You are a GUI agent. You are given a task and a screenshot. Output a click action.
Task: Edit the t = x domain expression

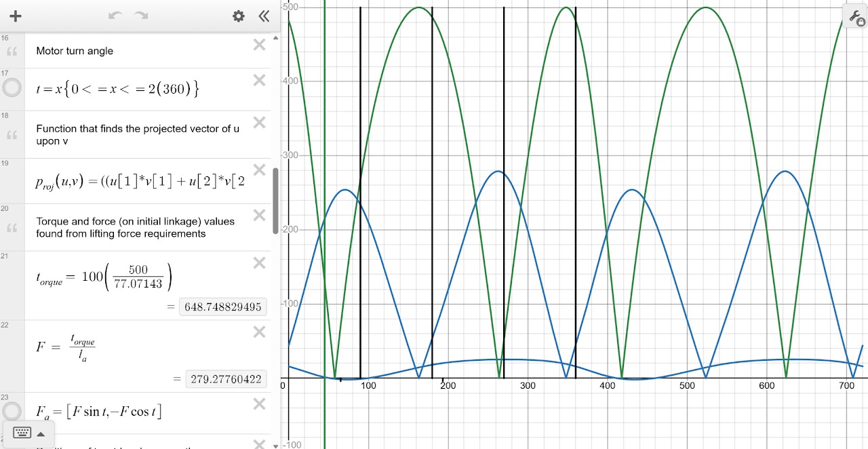point(117,89)
